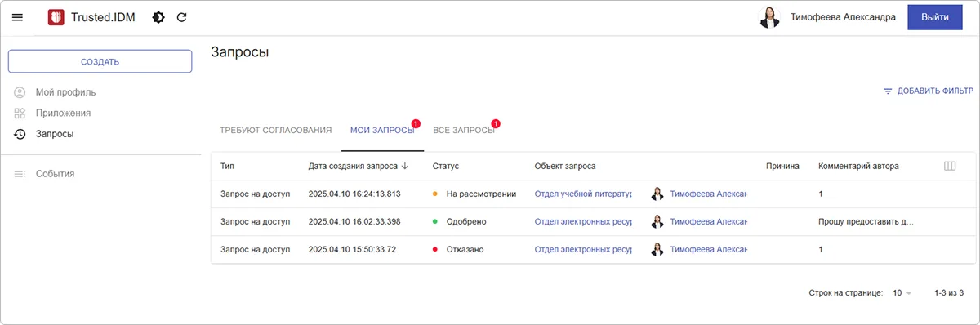Open the rows per page dropdown showing 10
The image size is (980, 325).
click(x=902, y=292)
